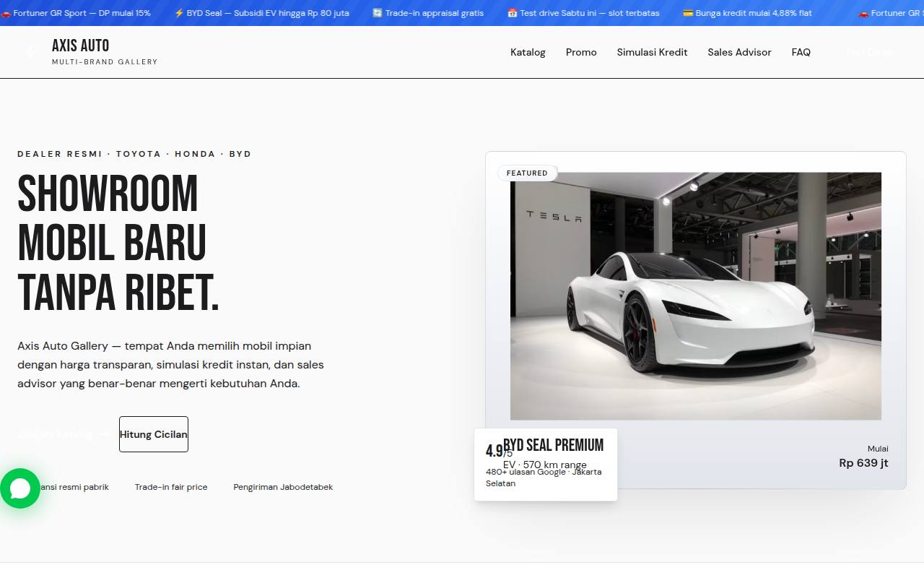Click the AXIS AUTO brand logo text
This screenshot has height=578, width=924.
coord(81,46)
